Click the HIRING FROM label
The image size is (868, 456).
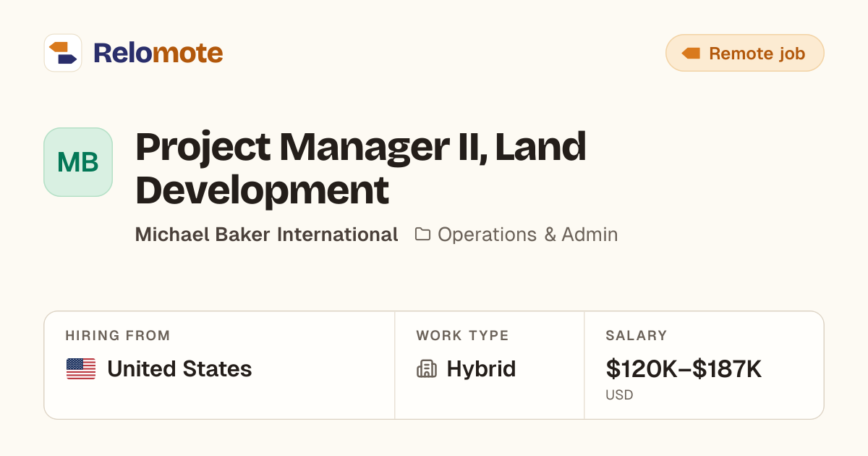click(118, 336)
